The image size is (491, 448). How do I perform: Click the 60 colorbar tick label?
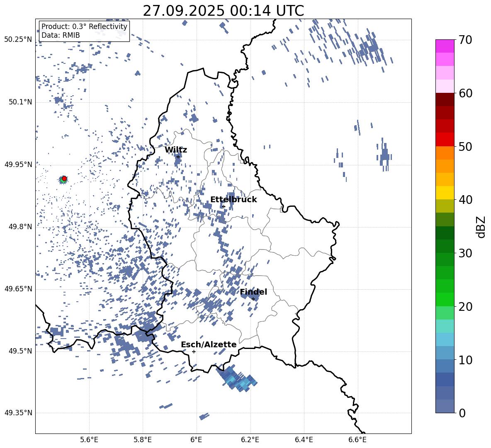(465, 93)
